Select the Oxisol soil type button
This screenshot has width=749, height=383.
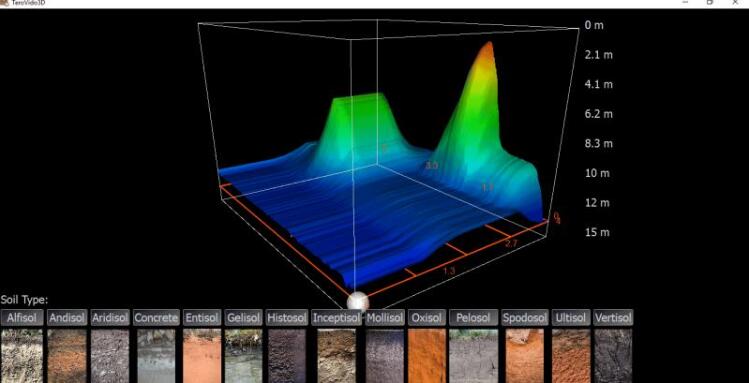(x=427, y=318)
